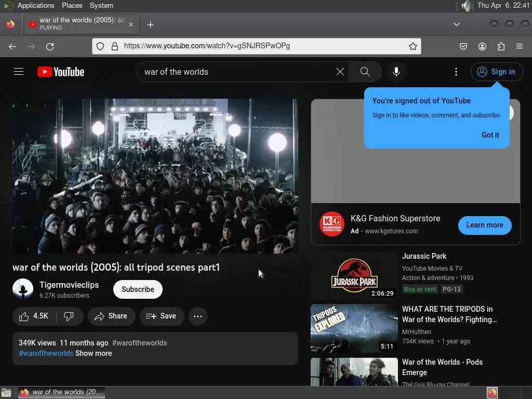
Task: View site security padlock info
Action: pos(115,46)
